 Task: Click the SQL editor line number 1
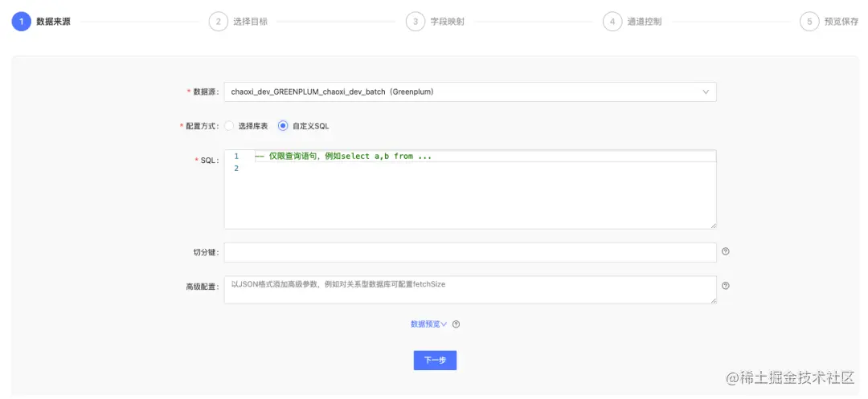[x=236, y=157]
